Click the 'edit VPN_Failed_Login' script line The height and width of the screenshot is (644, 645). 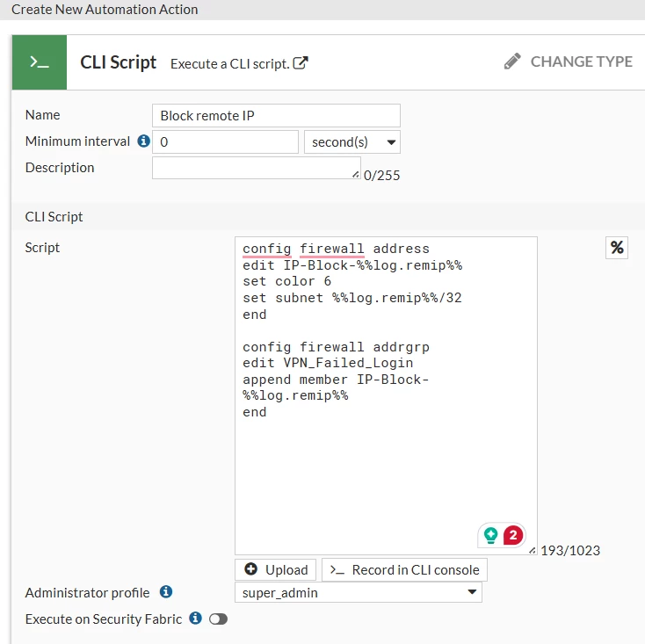point(328,363)
